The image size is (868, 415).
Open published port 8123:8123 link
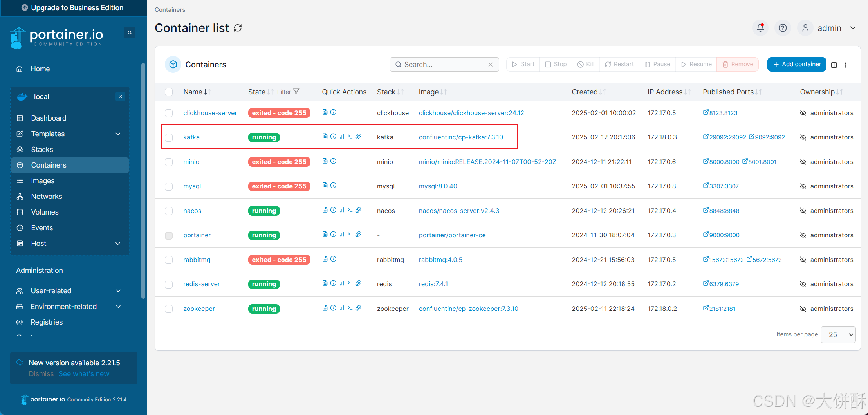(x=720, y=113)
